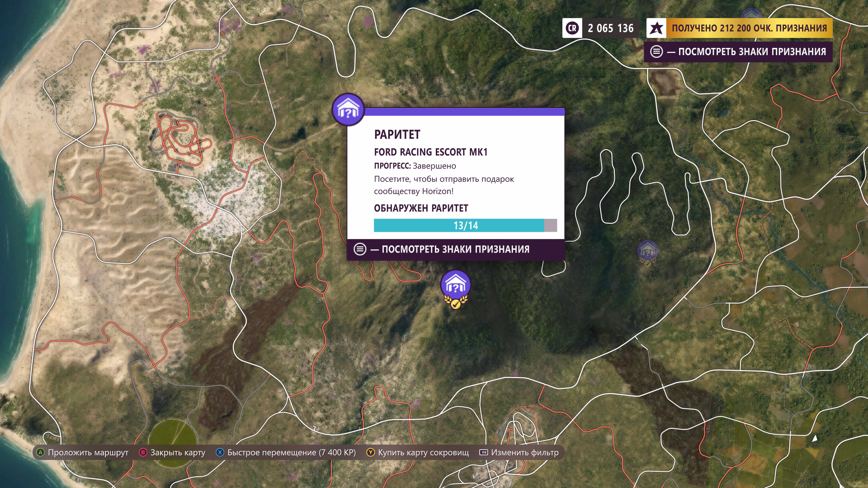
Task: Click the 13/14 barn find progress bar
Action: (x=465, y=225)
